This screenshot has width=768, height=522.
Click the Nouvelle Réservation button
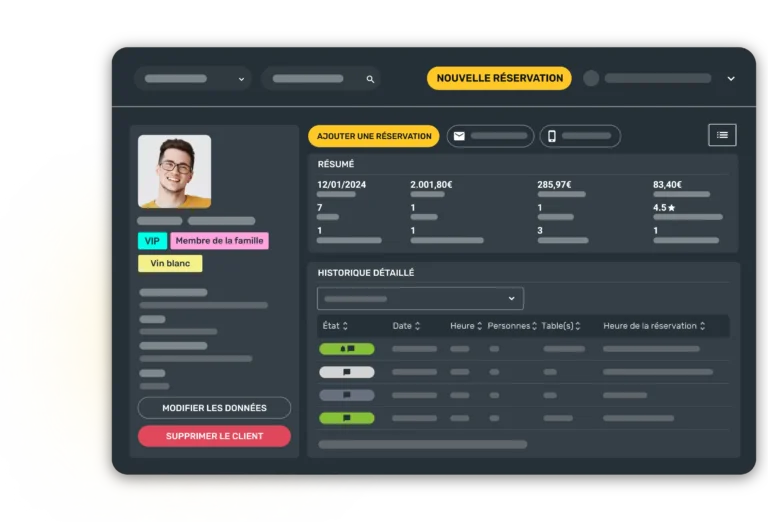499,78
